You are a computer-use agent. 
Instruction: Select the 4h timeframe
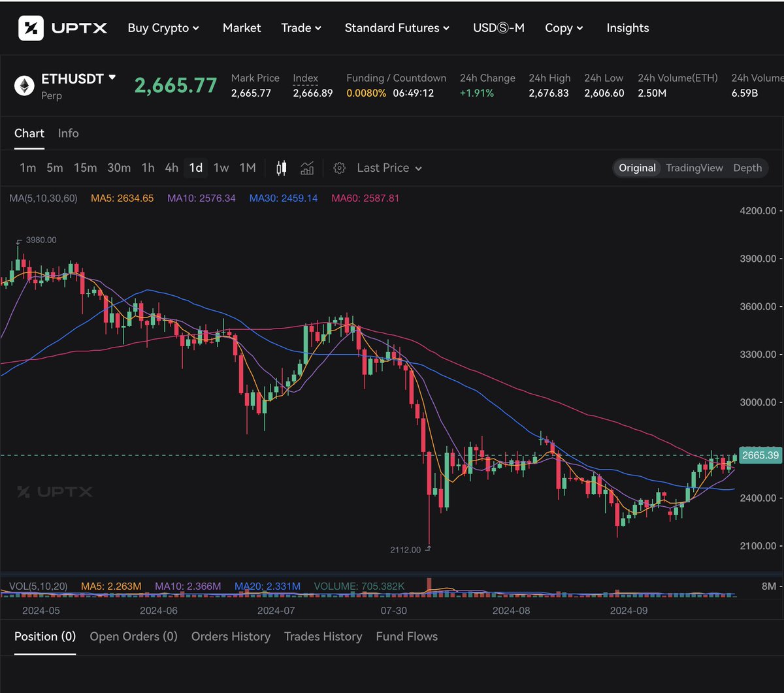pos(171,168)
